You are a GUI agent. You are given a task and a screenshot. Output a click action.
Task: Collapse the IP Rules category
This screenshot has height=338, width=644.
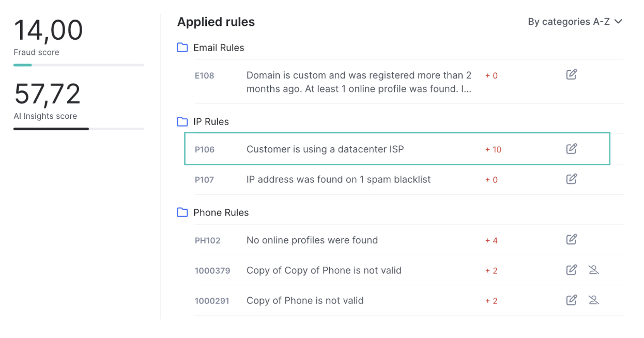click(182, 121)
